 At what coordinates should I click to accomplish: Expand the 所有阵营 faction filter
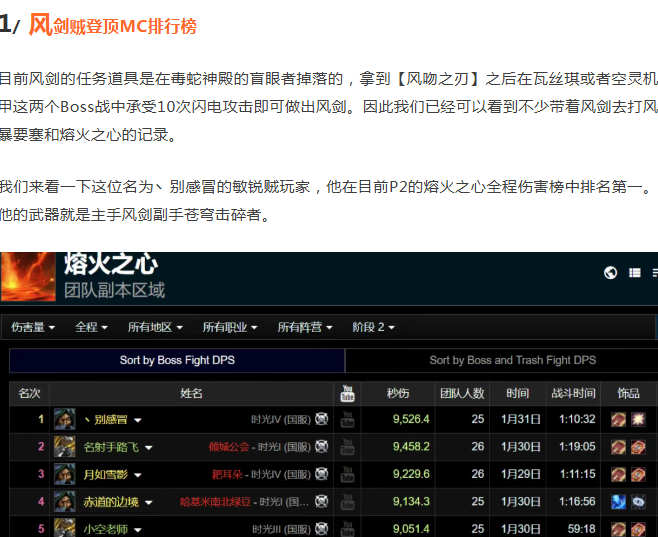[x=305, y=327]
